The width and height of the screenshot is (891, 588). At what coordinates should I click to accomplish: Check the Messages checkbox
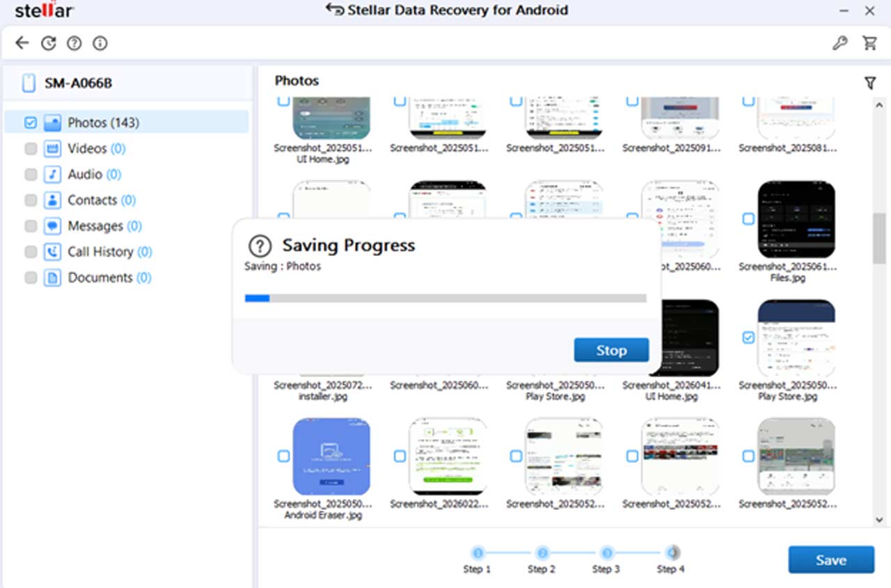click(x=31, y=226)
